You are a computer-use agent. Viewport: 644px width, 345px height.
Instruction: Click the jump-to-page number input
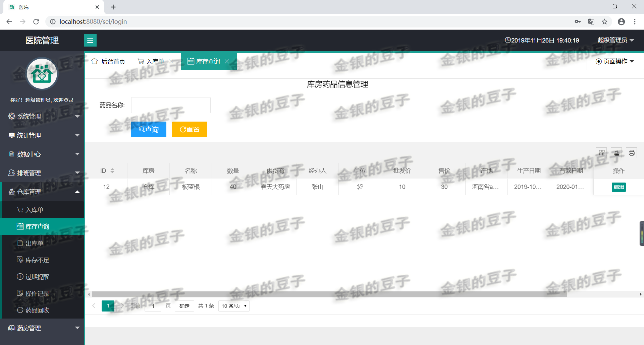[x=153, y=306]
